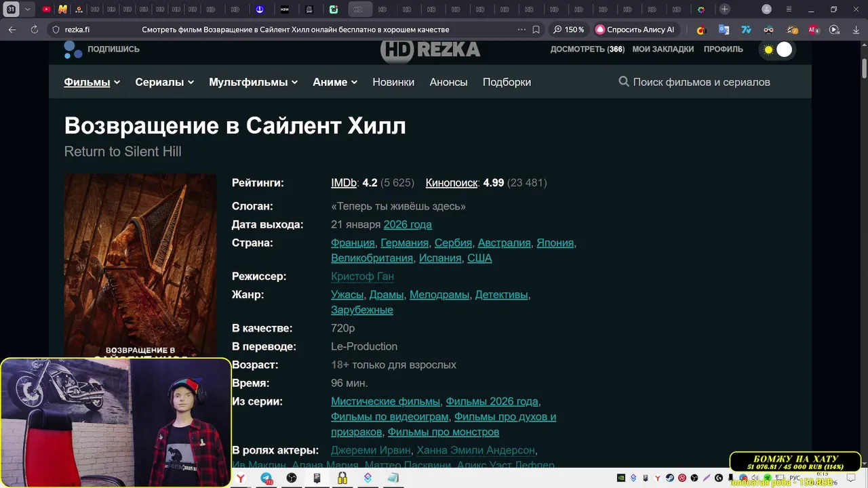This screenshot has width=868, height=488.
Task: Expand the Мультфильмы dropdown menu
Action: coord(253,82)
